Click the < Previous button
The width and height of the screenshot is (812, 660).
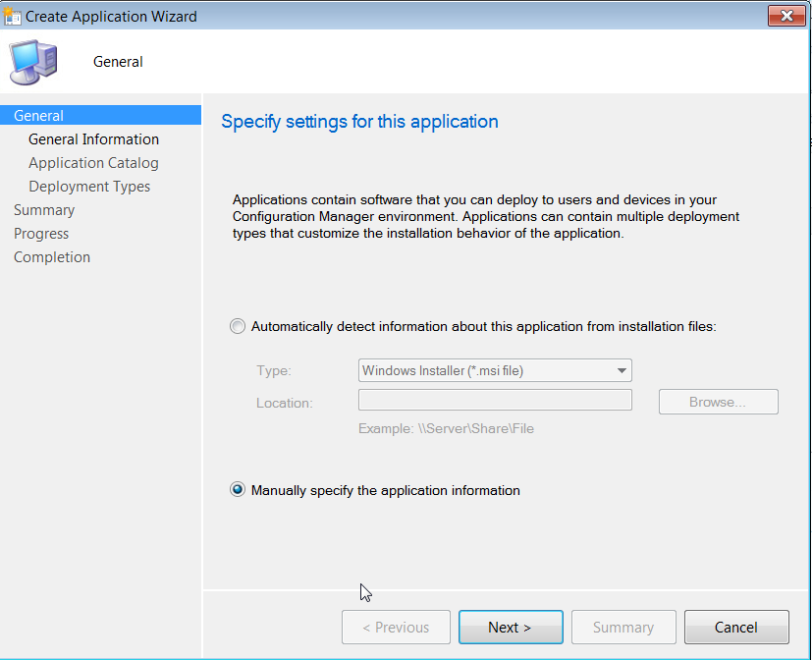pyautogui.click(x=396, y=627)
